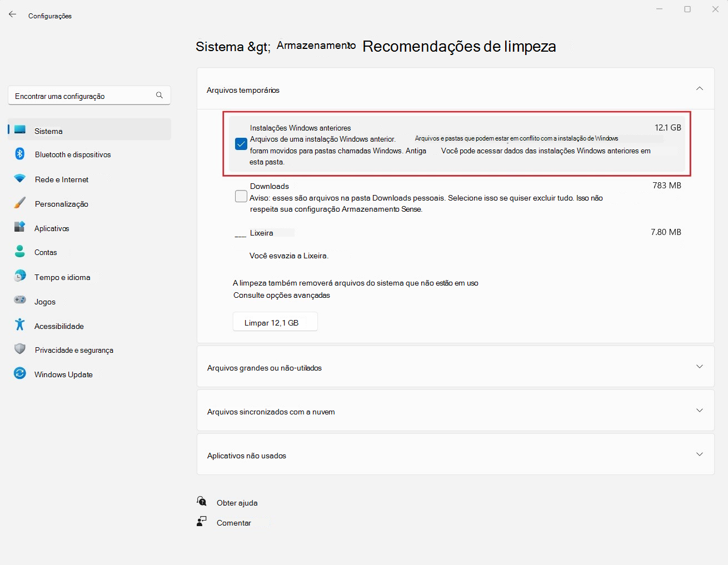The image size is (728, 565).
Task: Click the Obter ajuda help icon
Action: [202, 501]
